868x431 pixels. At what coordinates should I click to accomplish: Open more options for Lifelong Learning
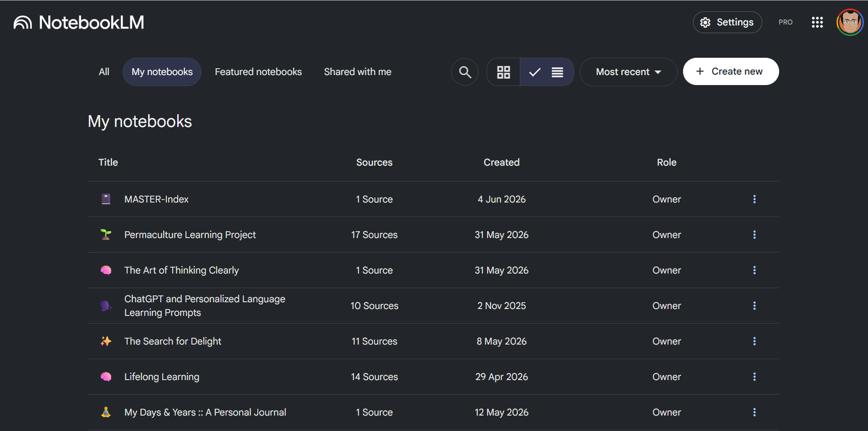(x=754, y=377)
